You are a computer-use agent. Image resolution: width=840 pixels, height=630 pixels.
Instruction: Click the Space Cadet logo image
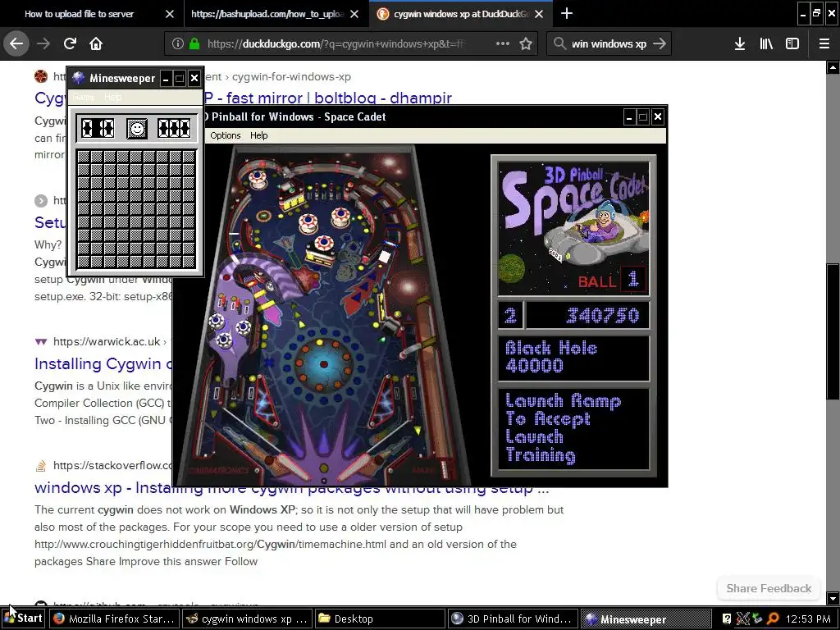(573, 229)
